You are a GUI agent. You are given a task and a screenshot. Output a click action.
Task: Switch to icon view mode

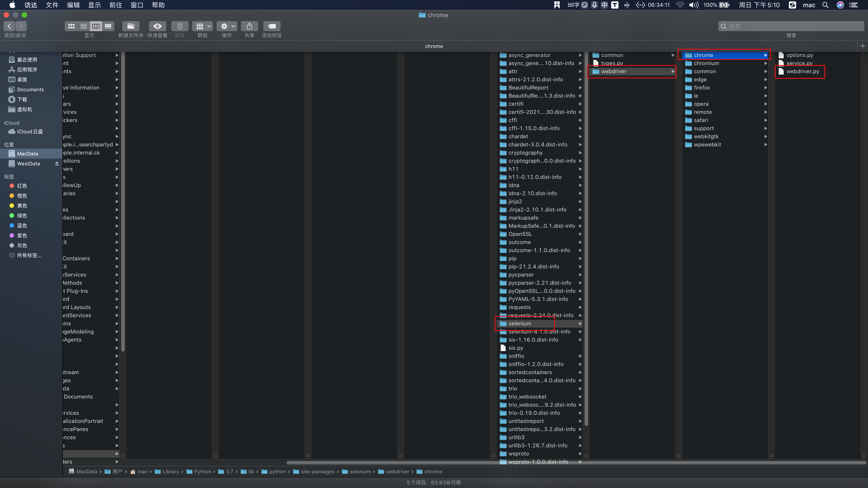(71, 26)
